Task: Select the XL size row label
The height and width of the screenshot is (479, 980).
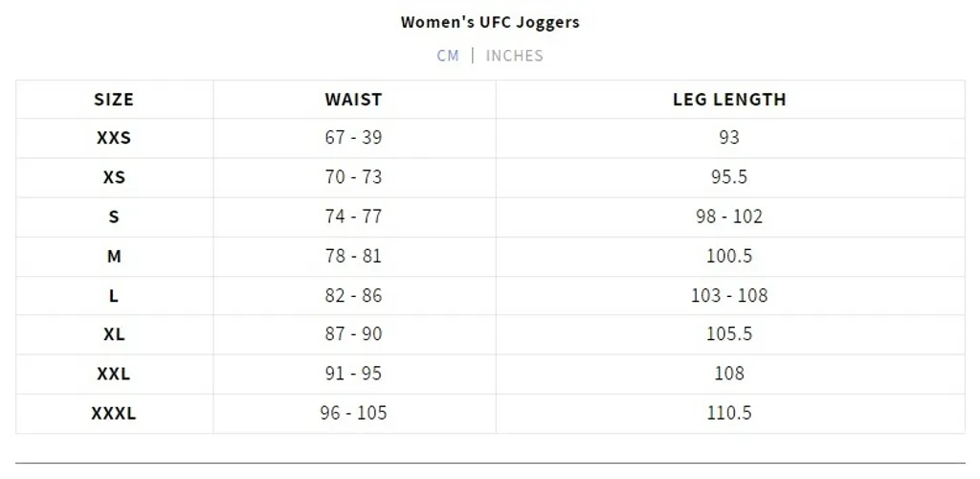Action: (x=114, y=334)
